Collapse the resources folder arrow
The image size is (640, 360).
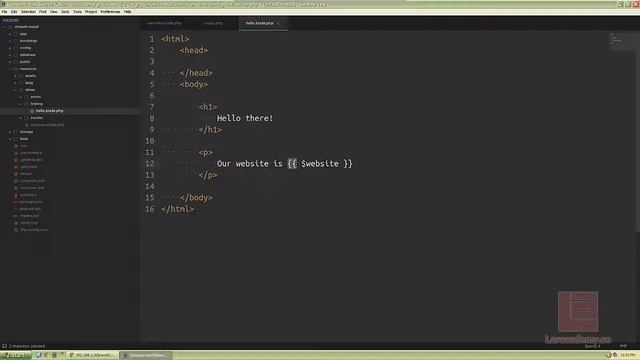pos(10,69)
